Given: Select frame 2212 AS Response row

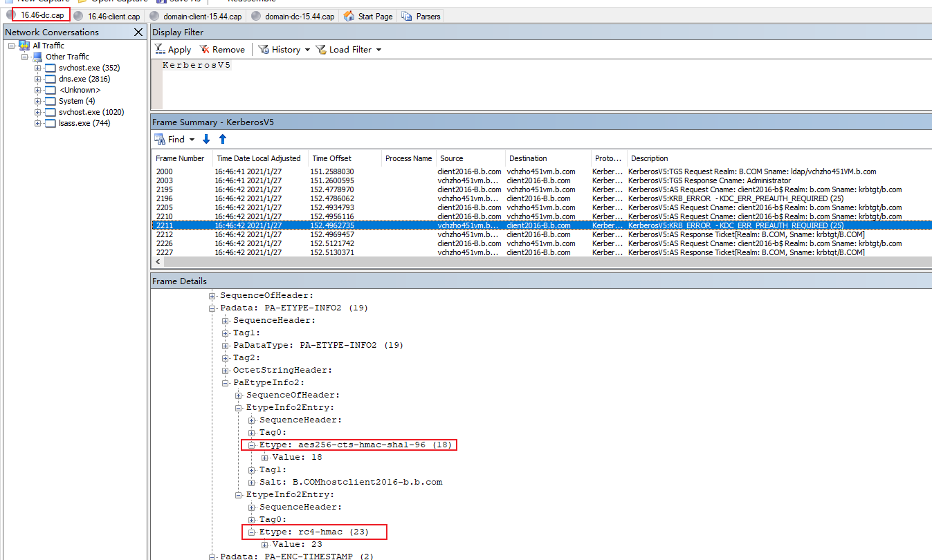Looking at the screenshot, I should click(x=541, y=234).
